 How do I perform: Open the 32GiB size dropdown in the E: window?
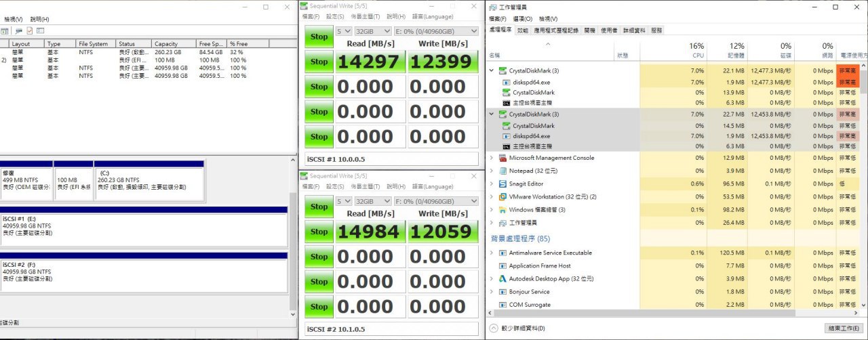click(374, 31)
